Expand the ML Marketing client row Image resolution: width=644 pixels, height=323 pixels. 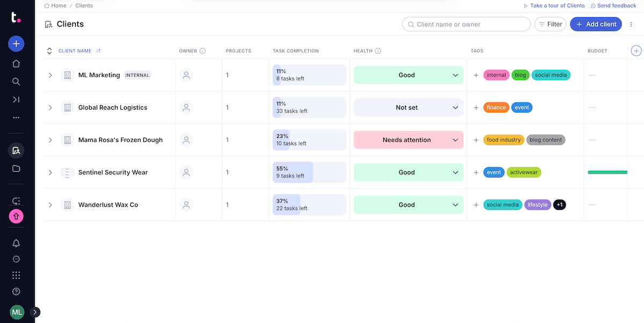coord(50,75)
